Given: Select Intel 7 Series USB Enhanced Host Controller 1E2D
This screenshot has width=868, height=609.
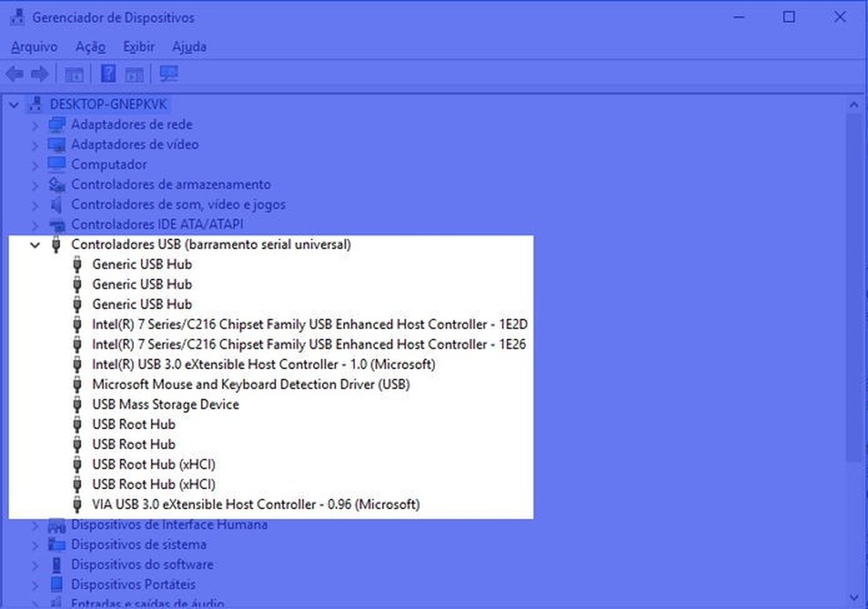Looking at the screenshot, I should tap(310, 325).
